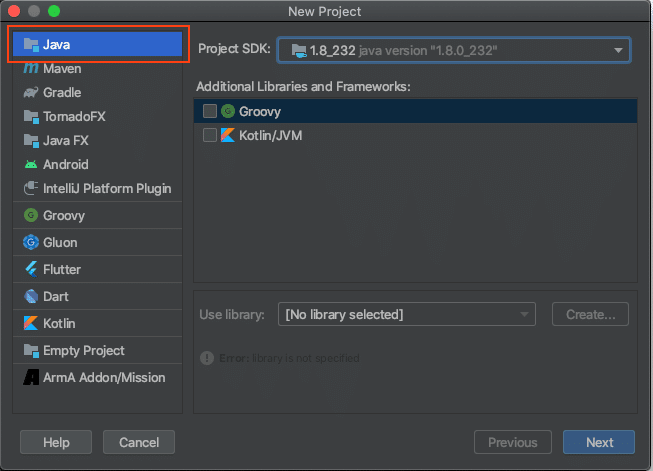Open the Project SDK dropdown
This screenshot has width=653, height=471.
point(454,50)
